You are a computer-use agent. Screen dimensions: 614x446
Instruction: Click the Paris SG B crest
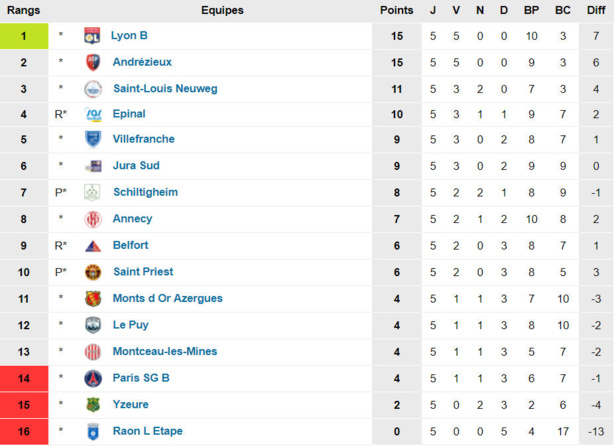click(93, 378)
